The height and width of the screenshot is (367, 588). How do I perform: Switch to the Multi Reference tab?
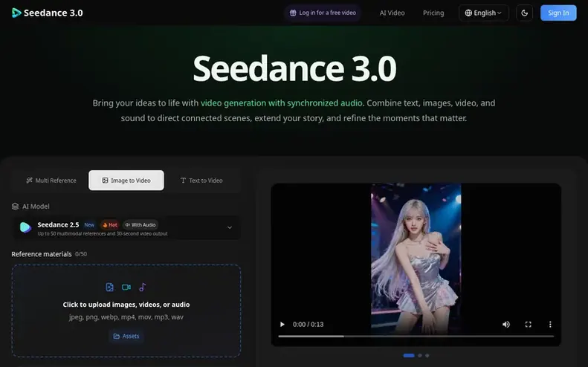(51, 181)
